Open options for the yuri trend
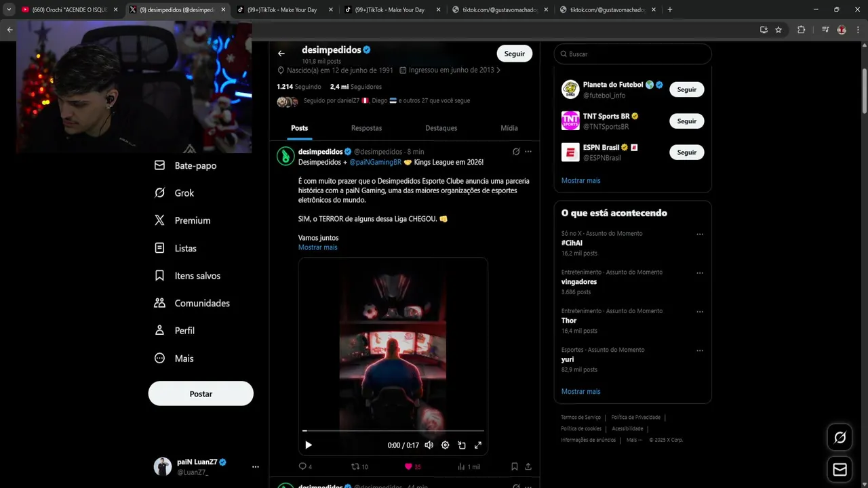This screenshot has width=868, height=488. click(x=700, y=350)
